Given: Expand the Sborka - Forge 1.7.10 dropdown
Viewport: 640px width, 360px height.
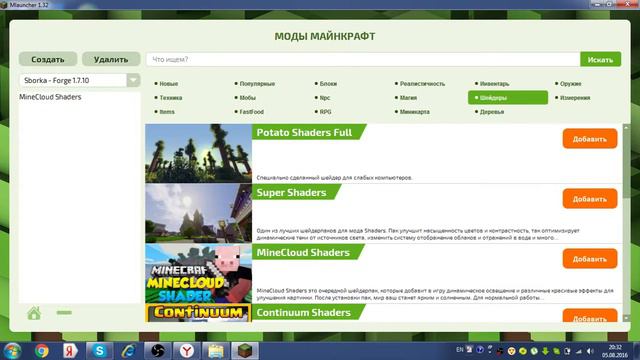Looking at the screenshot, I should click(80, 80).
